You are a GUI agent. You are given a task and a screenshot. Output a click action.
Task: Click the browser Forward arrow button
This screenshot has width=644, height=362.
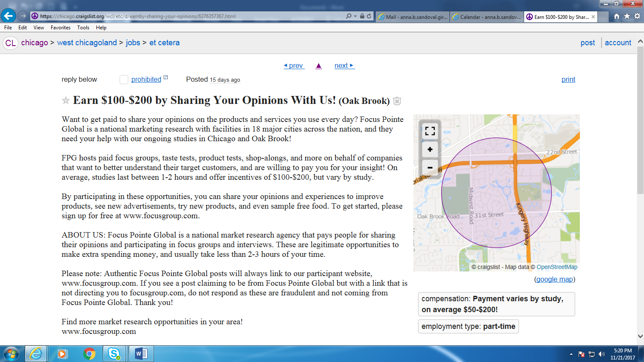23,16
